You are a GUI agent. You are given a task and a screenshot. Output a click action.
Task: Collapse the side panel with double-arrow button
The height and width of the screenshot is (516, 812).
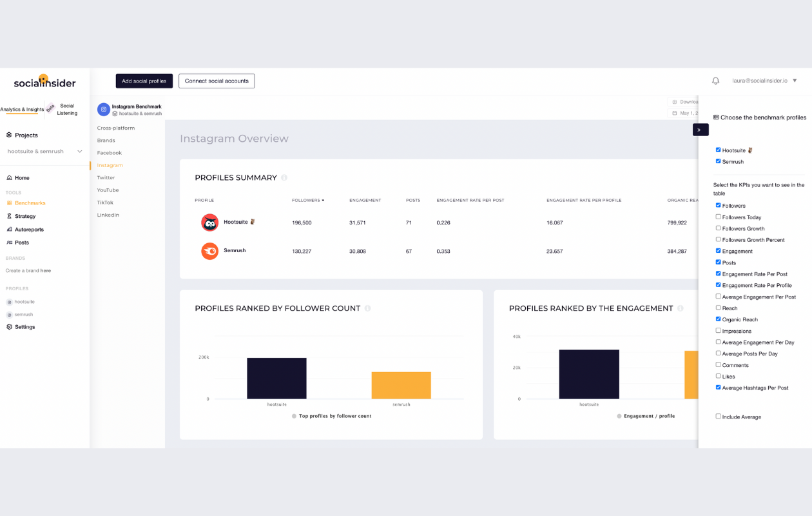click(x=701, y=130)
